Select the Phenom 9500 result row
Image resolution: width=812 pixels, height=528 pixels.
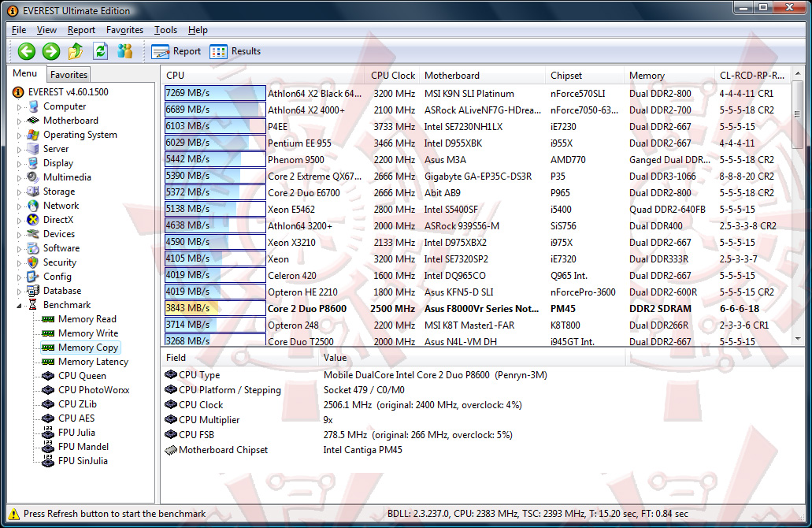tap(476, 160)
